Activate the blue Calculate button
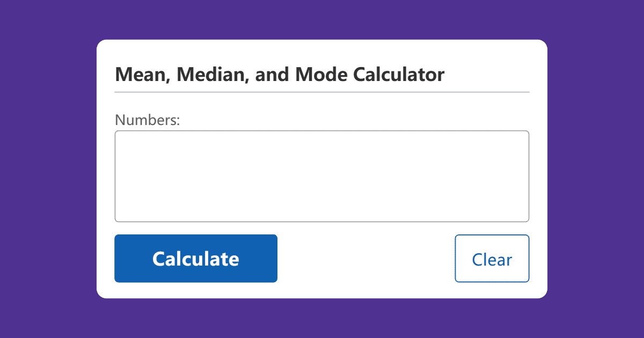Viewport: 644px width, 338px height. [x=195, y=258]
